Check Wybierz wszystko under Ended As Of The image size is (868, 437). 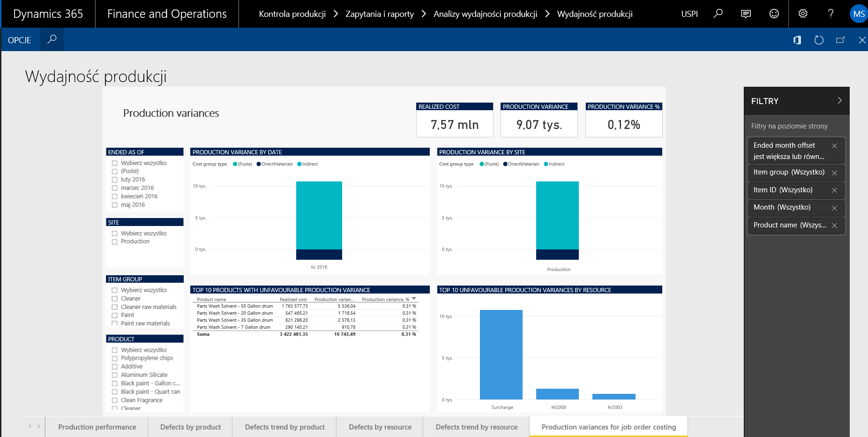[x=114, y=163]
